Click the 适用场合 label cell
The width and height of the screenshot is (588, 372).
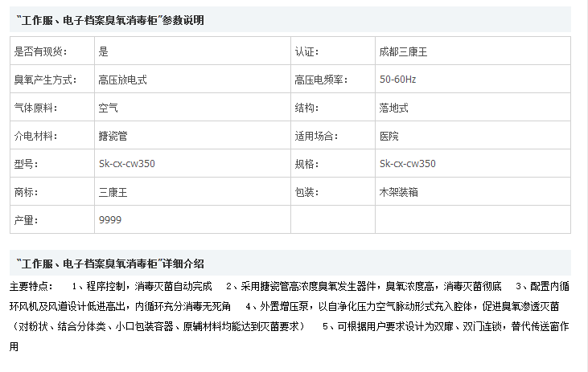click(315, 136)
